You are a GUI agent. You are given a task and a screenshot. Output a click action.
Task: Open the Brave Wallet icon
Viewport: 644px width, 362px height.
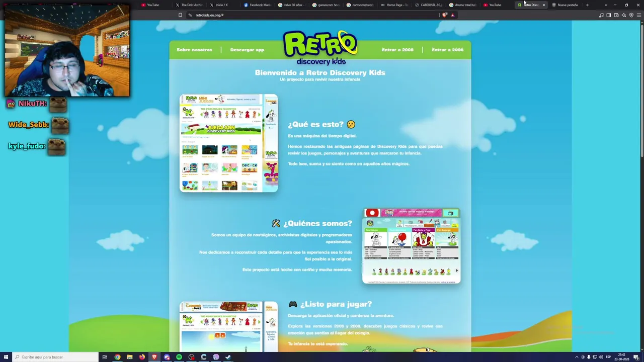(x=616, y=15)
